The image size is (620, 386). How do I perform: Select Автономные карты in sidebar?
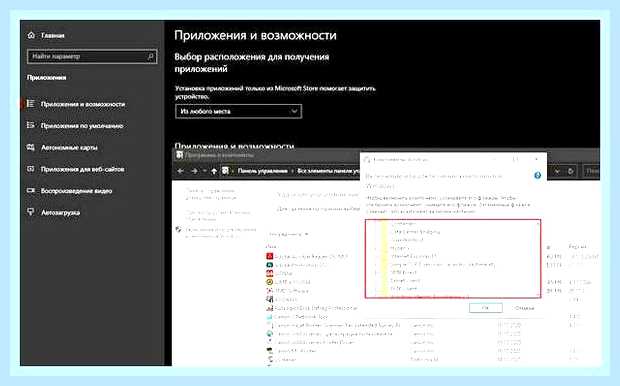[x=62, y=148]
